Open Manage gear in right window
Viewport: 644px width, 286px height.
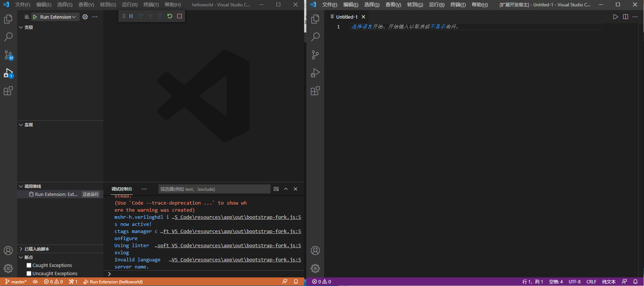315,268
